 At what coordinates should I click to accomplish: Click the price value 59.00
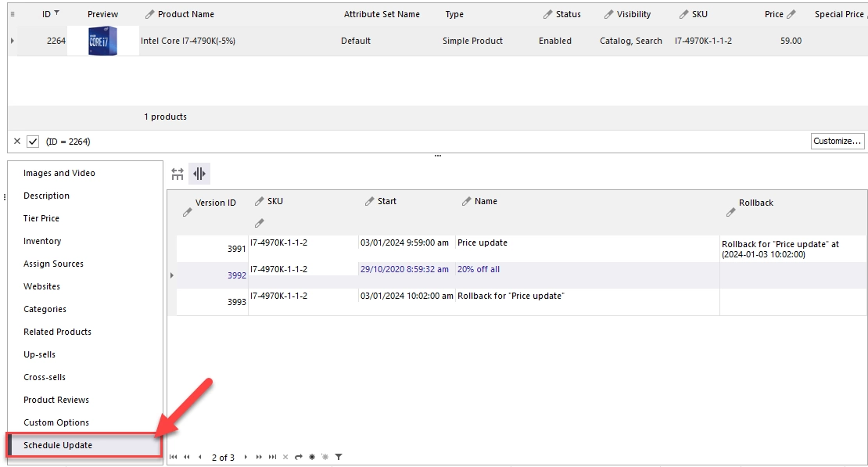click(x=791, y=41)
